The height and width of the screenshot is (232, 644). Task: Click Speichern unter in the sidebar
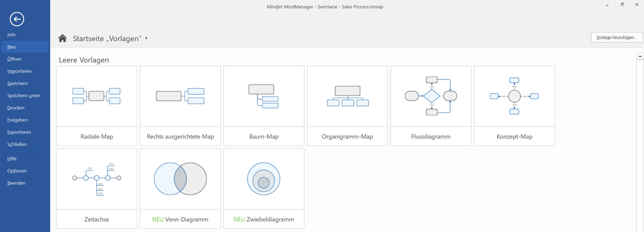click(x=24, y=96)
